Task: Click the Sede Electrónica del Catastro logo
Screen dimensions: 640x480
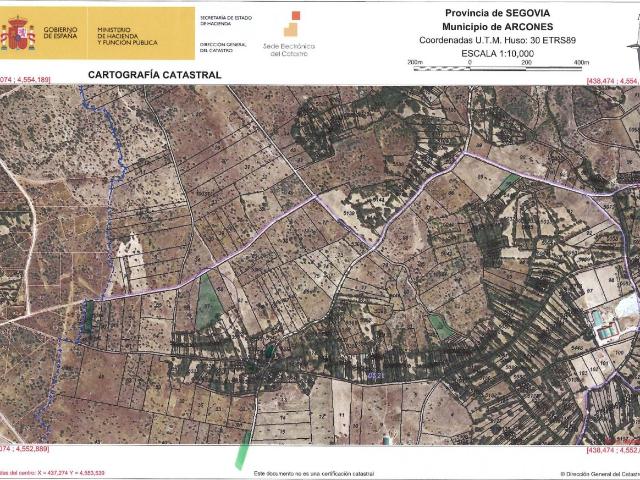Action: point(289,34)
